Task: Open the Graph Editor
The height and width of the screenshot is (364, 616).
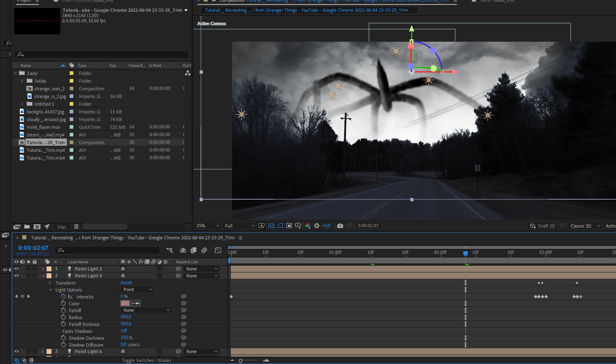Action: 218,250
